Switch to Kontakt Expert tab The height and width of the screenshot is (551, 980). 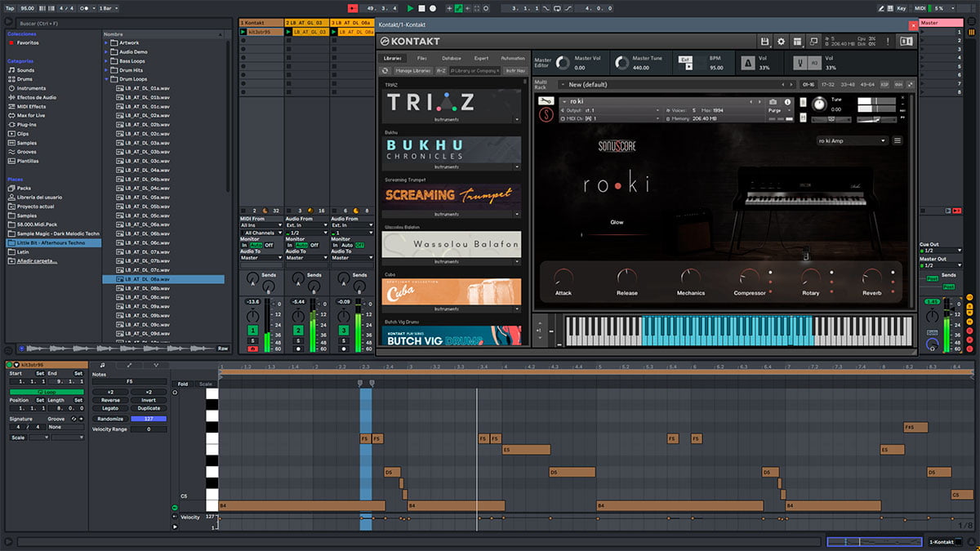click(481, 59)
